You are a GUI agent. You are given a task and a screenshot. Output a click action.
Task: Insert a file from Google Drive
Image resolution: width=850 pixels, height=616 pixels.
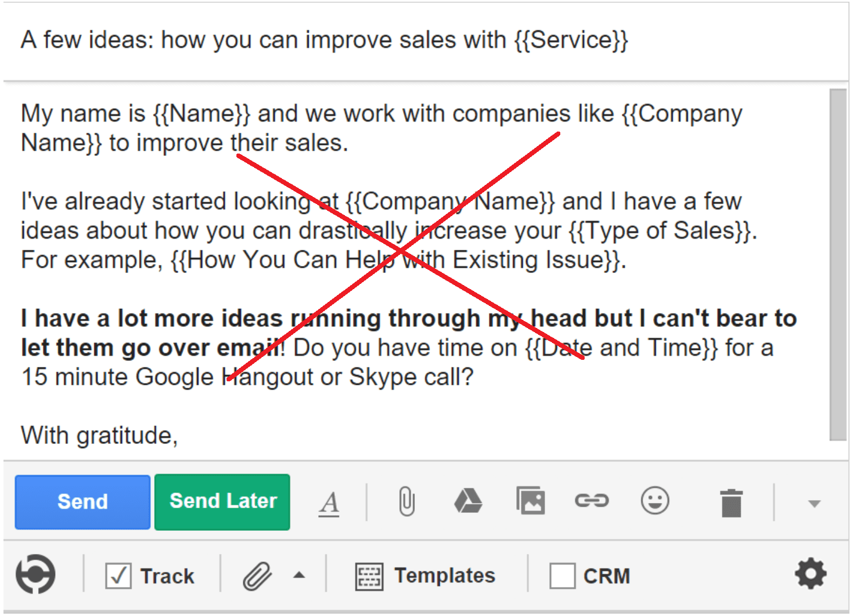tap(468, 502)
